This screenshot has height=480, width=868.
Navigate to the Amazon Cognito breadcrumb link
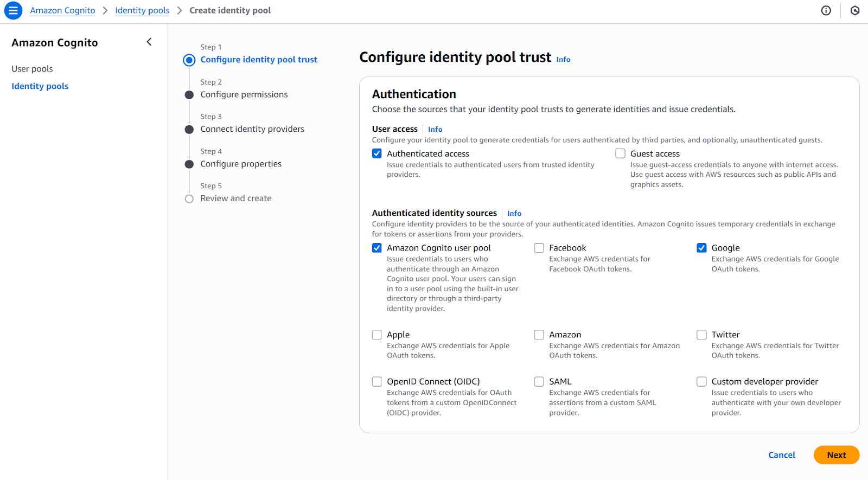click(62, 10)
